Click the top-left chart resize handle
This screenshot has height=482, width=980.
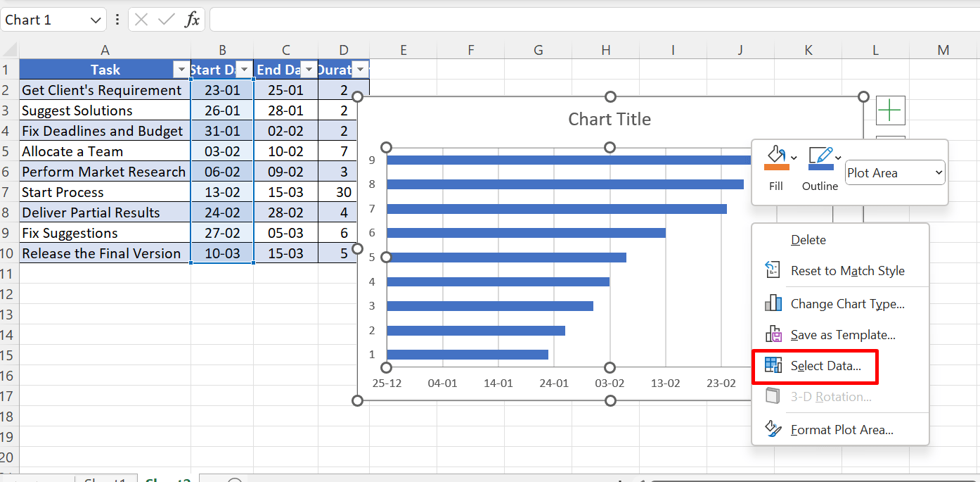click(x=357, y=97)
